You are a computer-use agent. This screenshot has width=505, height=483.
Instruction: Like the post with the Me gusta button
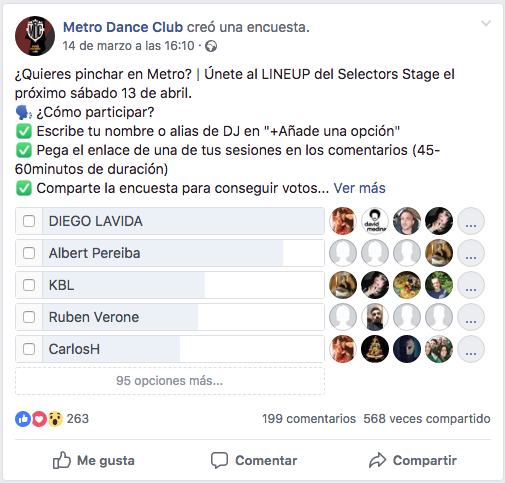point(94,461)
